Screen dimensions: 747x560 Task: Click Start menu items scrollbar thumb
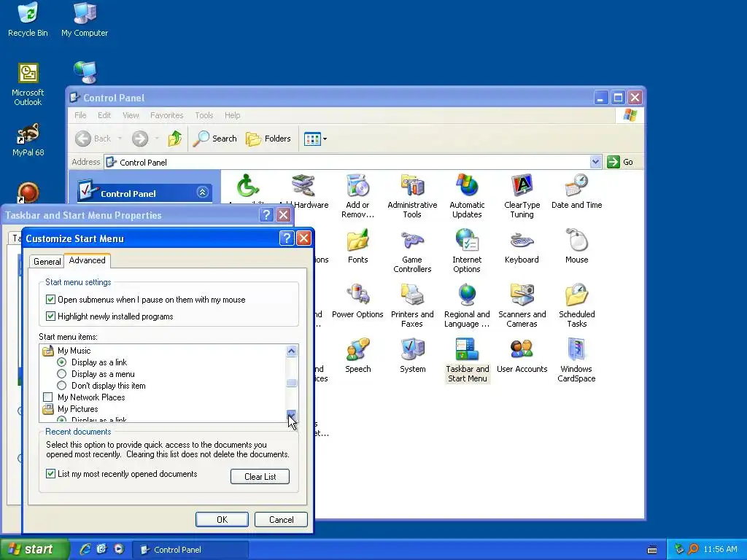(x=292, y=383)
